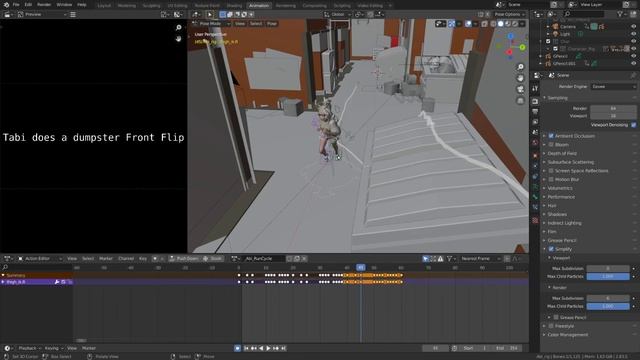Viewport: 640px width, 360px height.
Task: Enable Bloom checkbox
Action: tap(551, 144)
